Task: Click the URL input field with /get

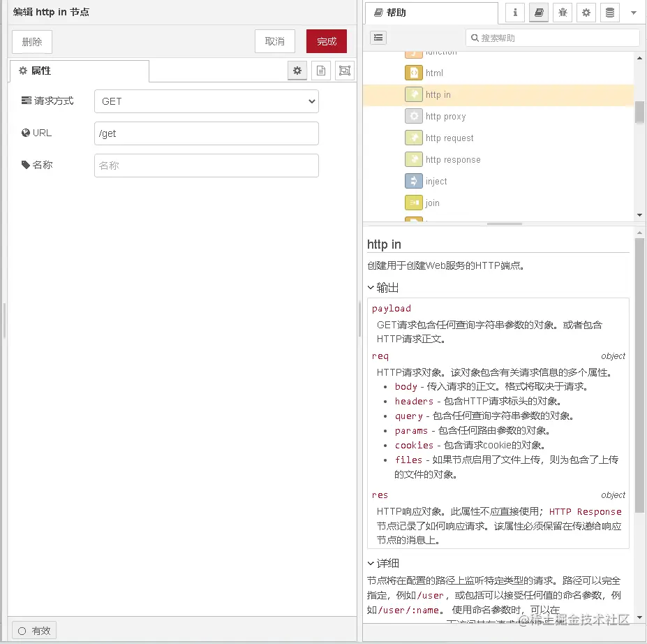Action: 207,133
